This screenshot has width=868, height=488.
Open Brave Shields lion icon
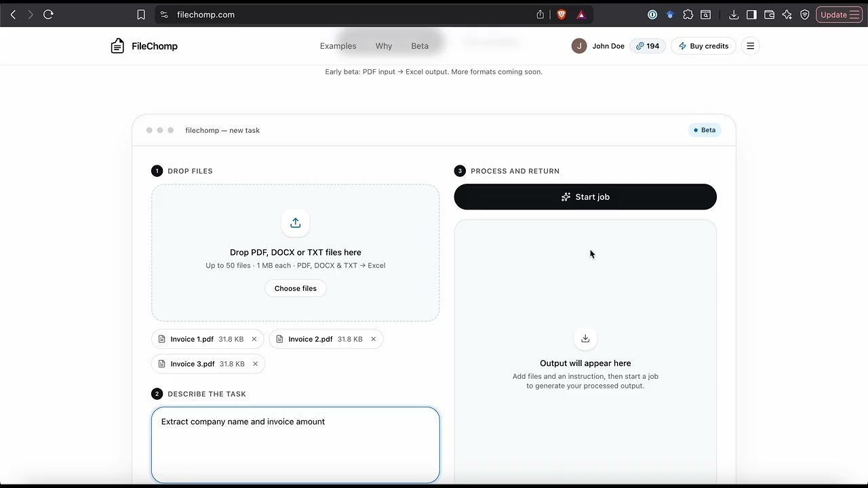point(561,14)
